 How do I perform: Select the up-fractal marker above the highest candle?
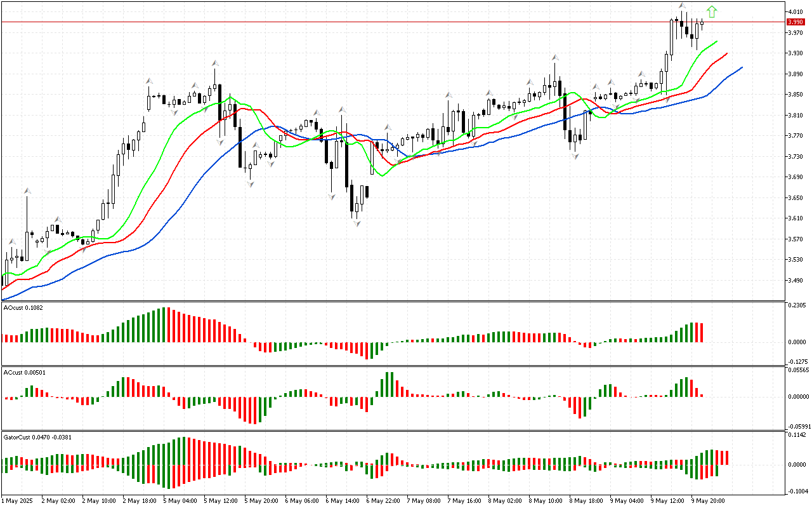[682, 6]
